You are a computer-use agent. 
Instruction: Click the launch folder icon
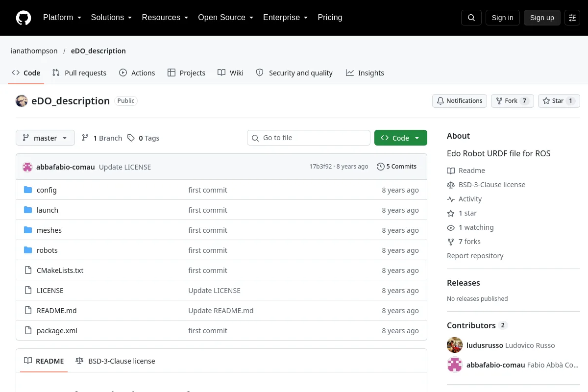point(28,210)
